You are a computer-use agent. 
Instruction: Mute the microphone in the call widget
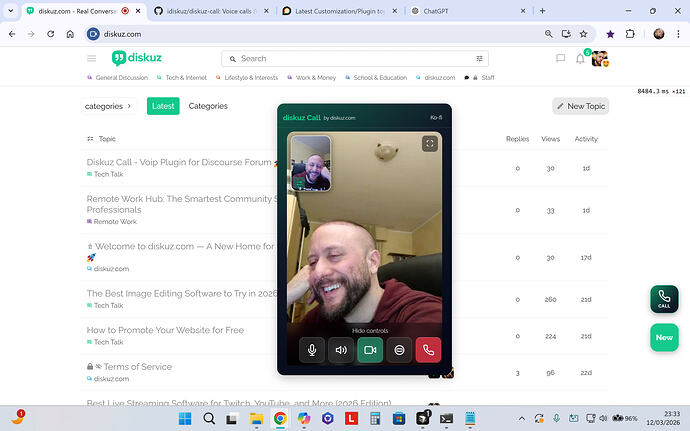point(312,350)
